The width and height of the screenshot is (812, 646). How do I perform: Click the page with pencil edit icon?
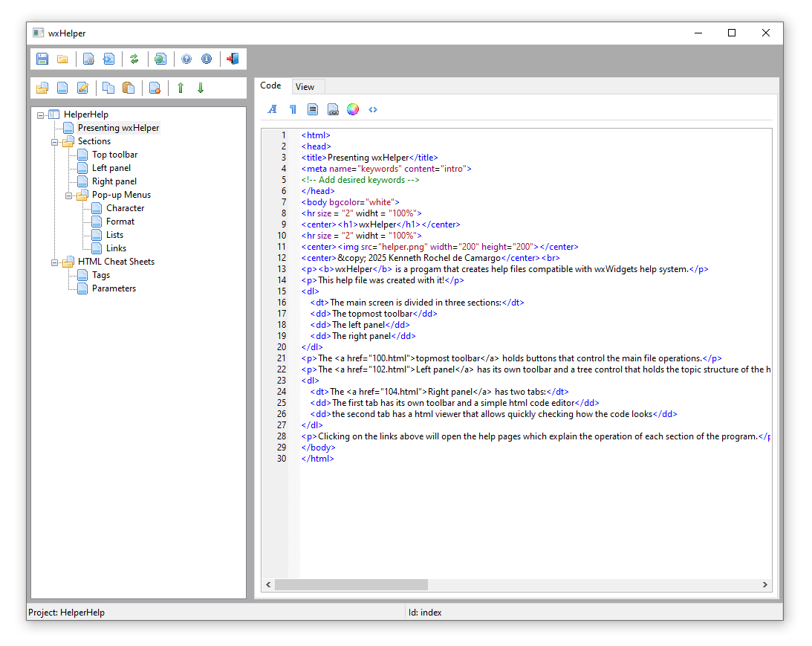83,88
